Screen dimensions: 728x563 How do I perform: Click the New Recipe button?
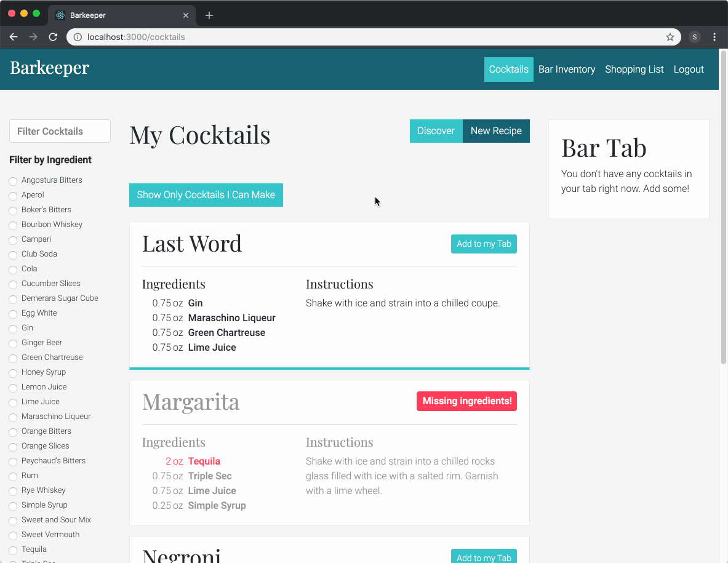[496, 131]
